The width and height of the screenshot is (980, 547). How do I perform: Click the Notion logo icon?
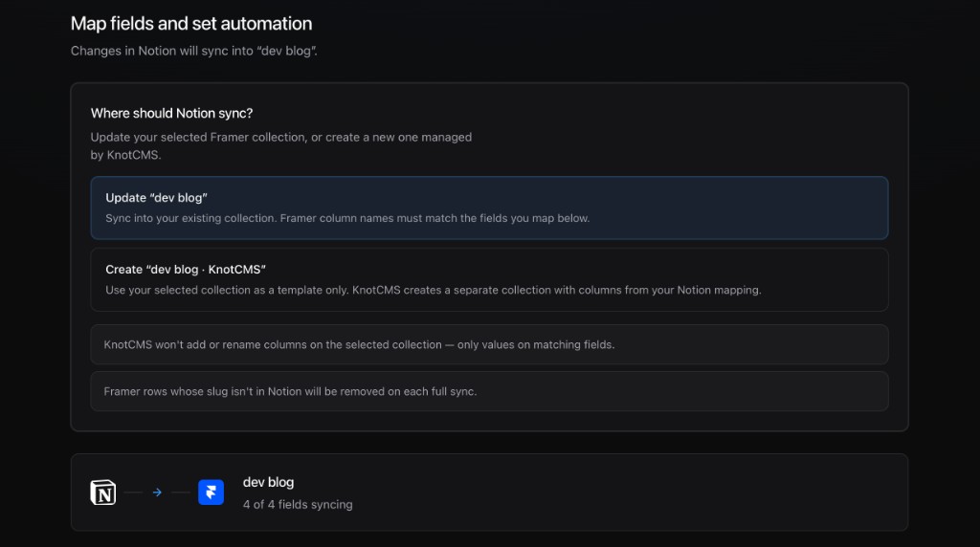coord(103,492)
